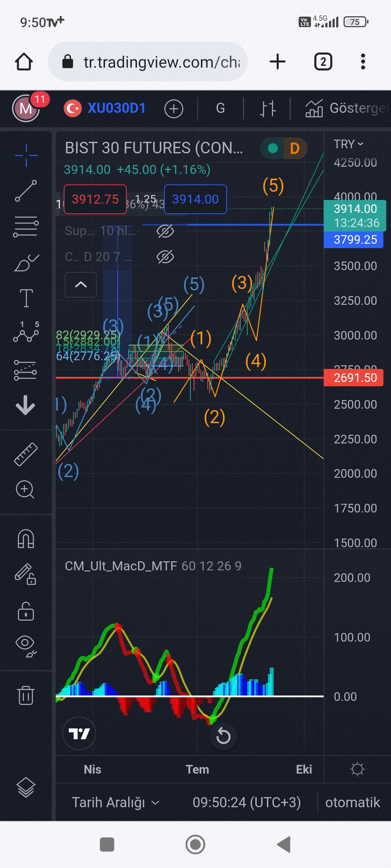Open the Tarih Aralığı date range menu
The height and width of the screenshot is (868, 391).
click(115, 803)
